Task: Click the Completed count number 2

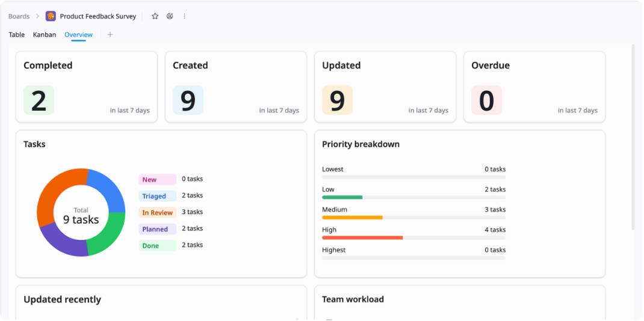Action: [x=39, y=100]
